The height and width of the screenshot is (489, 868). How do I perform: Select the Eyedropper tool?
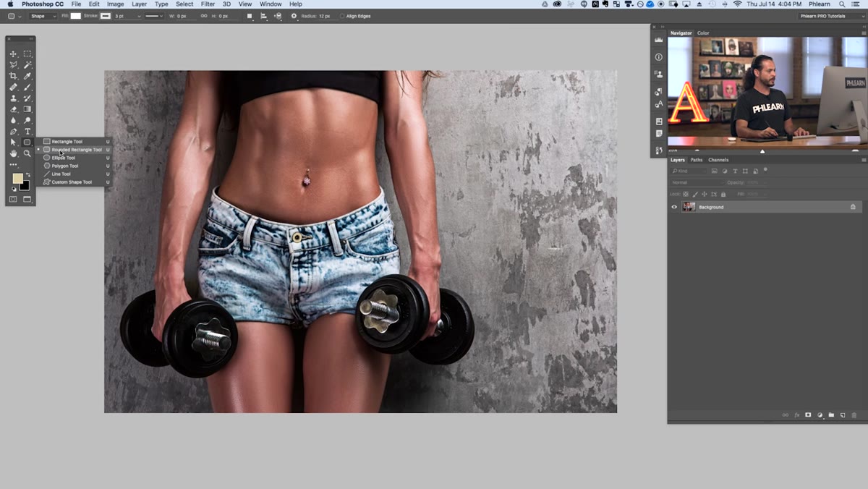pyautogui.click(x=27, y=76)
